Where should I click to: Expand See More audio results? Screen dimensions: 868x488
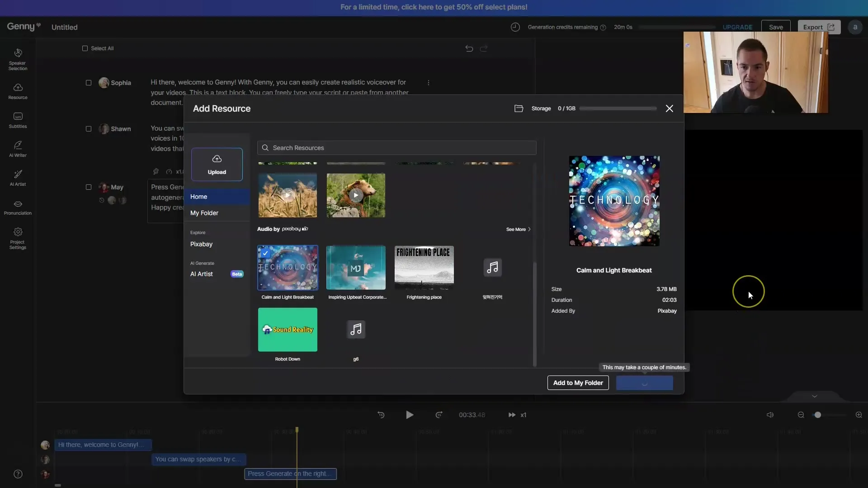[518, 230]
